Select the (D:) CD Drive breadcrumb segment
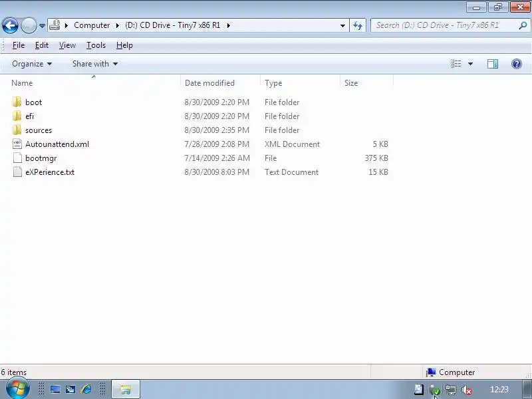 [x=172, y=25]
